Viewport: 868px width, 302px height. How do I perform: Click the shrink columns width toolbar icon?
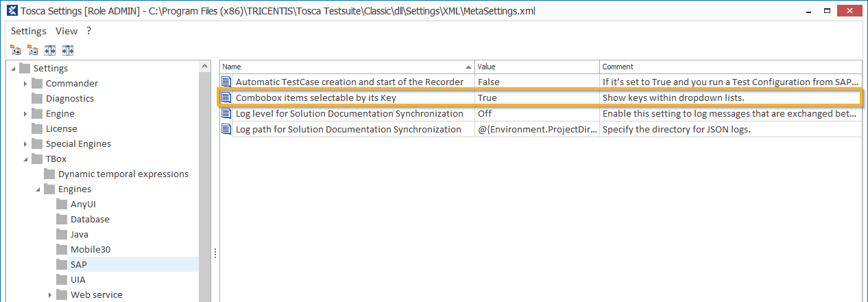point(67,50)
